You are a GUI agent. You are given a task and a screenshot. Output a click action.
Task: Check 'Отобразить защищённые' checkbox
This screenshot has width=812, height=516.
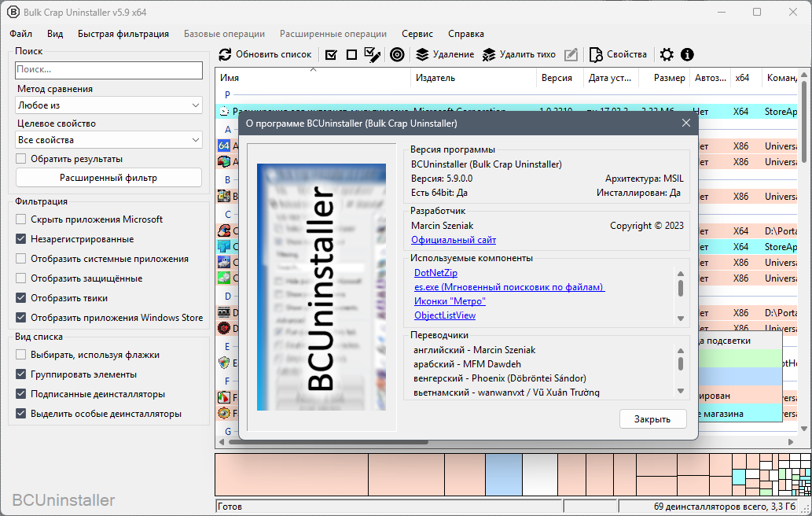click(20, 278)
